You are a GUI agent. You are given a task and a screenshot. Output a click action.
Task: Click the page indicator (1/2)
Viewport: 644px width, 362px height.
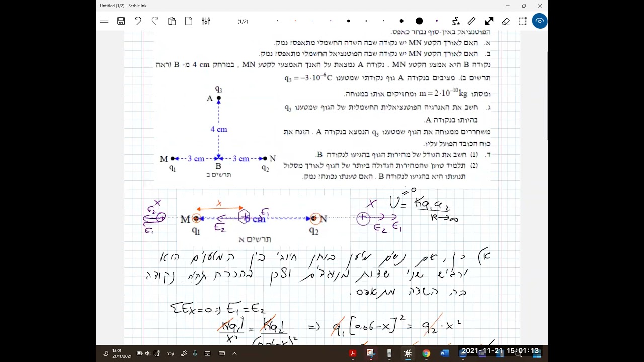tap(243, 21)
